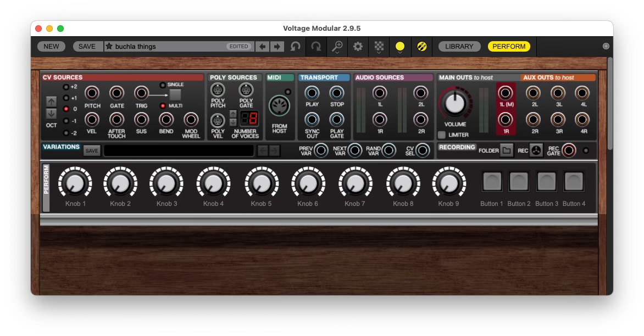Click the main out 1L (M) jack
The image size is (644, 336).
pos(506,93)
